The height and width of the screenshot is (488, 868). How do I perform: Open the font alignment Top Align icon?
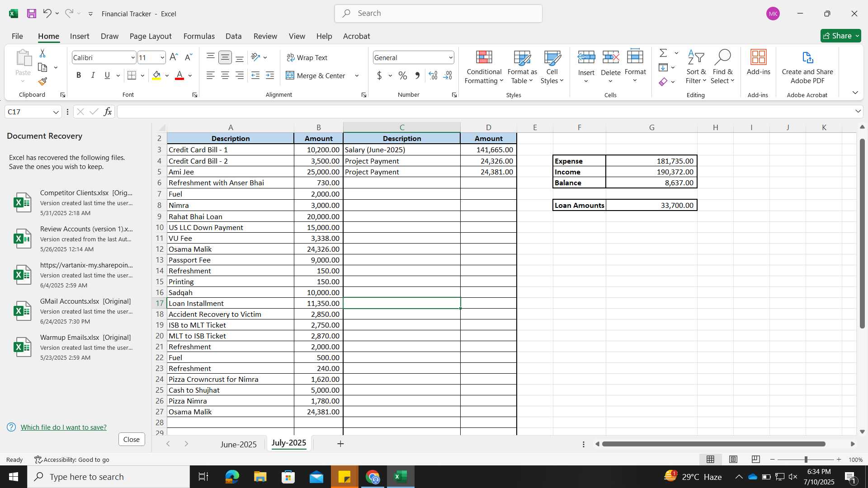click(211, 57)
